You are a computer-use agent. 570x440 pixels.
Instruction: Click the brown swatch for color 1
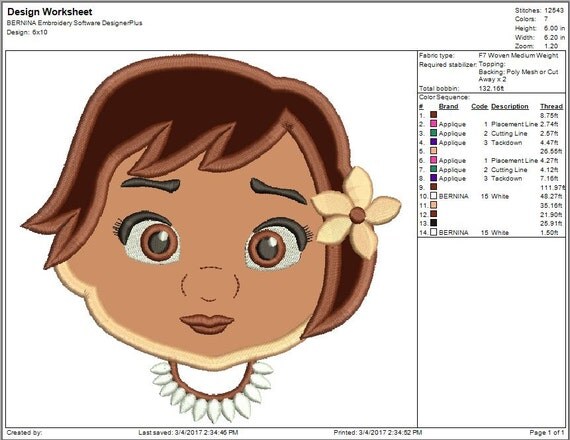[x=433, y=115]
